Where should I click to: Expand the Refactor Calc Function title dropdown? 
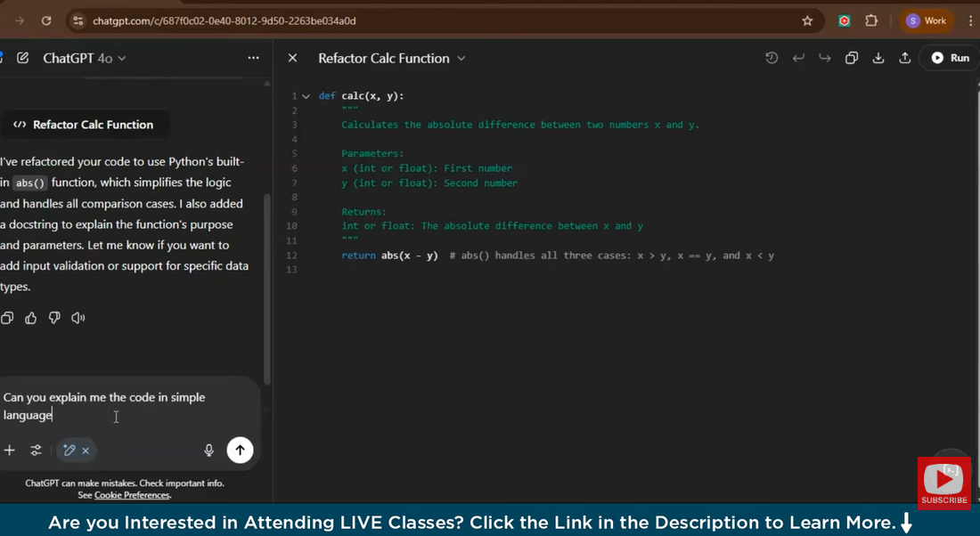[461, 59]
